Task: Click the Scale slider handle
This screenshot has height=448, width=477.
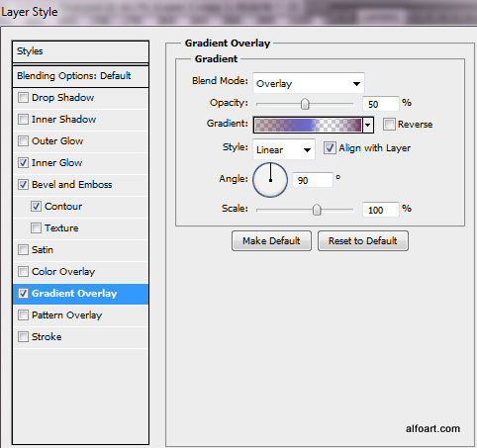Action: pos(317,210)
